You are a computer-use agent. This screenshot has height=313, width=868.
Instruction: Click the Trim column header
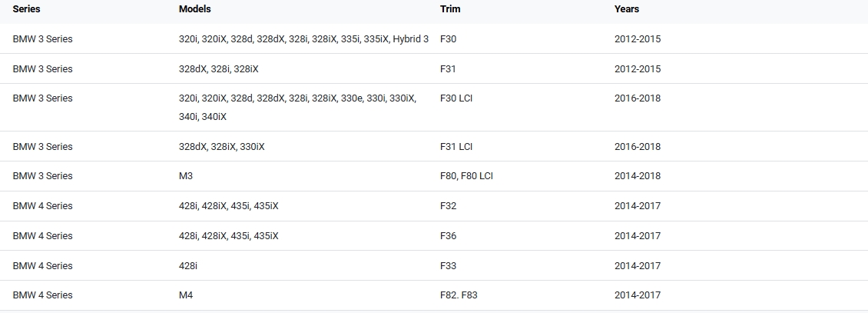tap(449, 9)
